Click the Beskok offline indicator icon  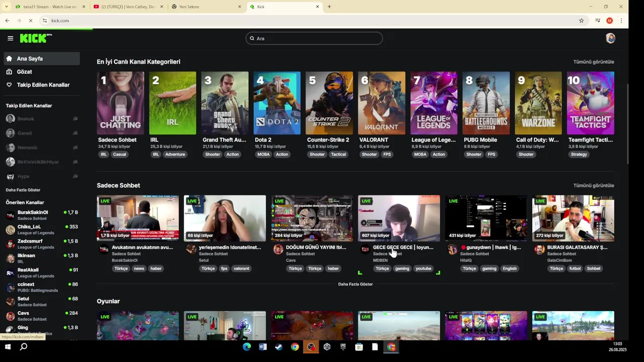(x=75, y=119)
